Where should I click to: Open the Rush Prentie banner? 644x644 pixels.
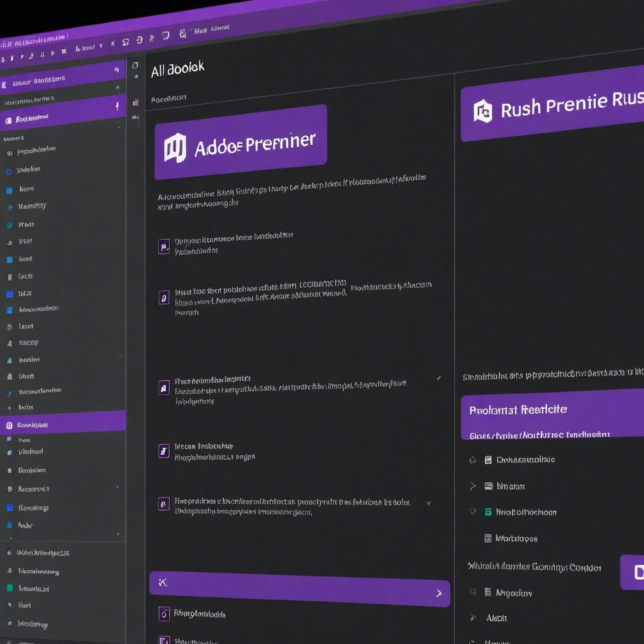pos(552,104)
